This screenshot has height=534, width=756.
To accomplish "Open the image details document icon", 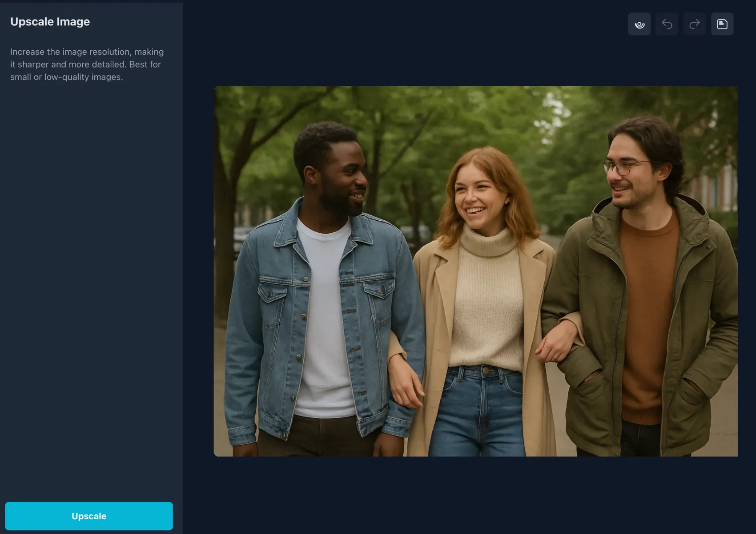I will coord(722,24).
